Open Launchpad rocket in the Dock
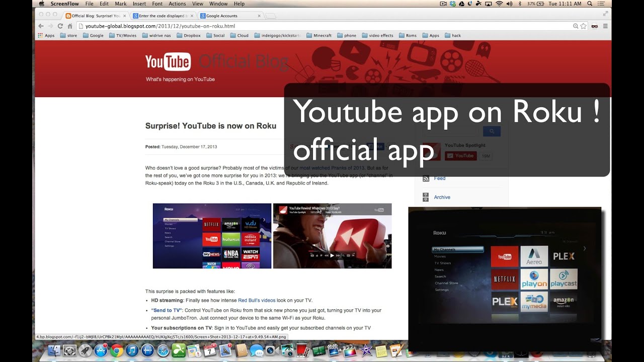The width and height of the screenshot is (644, 362). click(85, 350)
